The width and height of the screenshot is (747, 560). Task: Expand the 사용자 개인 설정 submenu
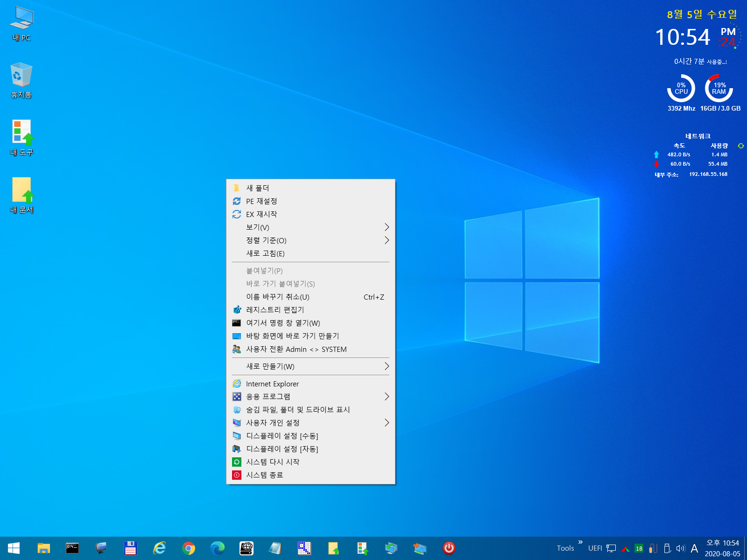click(x=311, y=423)
